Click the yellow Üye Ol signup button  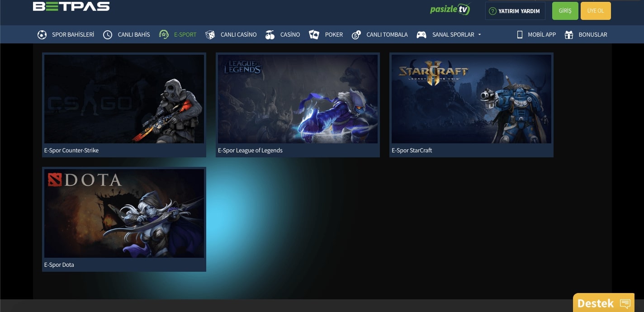596,11
